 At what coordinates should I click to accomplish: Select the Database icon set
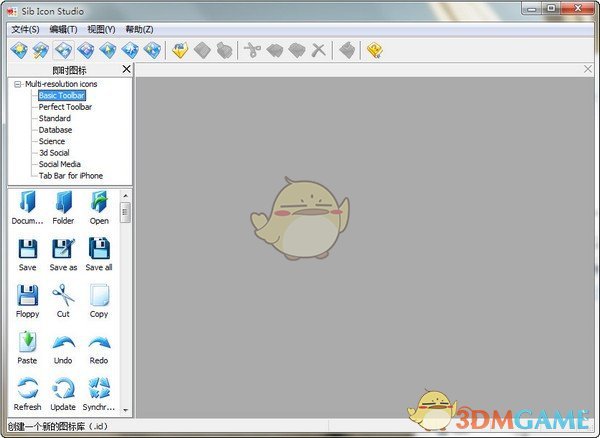point(55,130)
